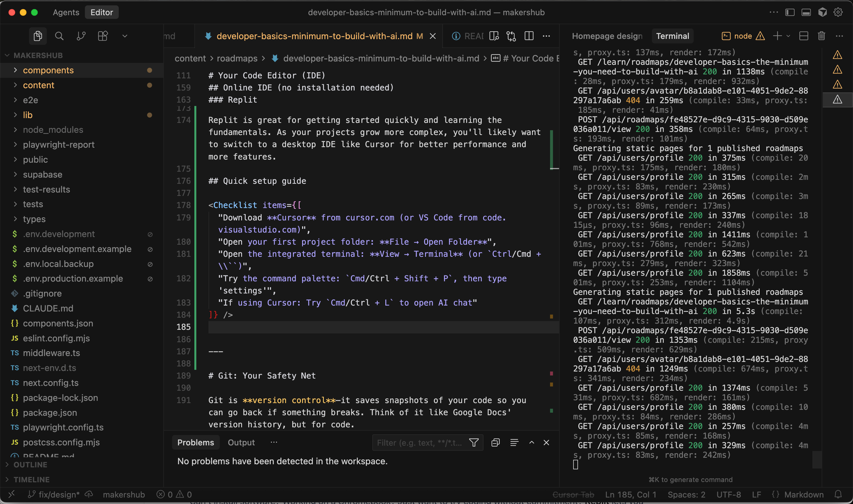Screen dimensions: 853x504
Task: Expand the OUTLINE section
Action: (30, 465)
